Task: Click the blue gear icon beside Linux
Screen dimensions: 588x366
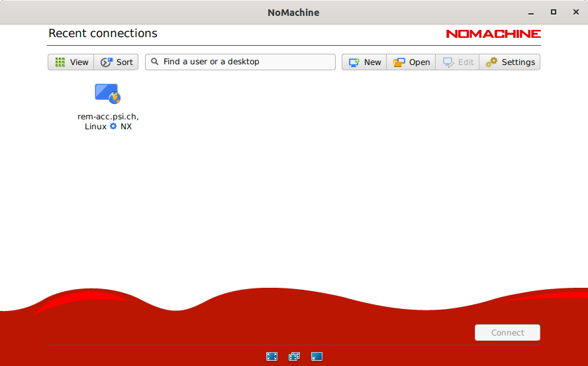Action: [113, 126]
